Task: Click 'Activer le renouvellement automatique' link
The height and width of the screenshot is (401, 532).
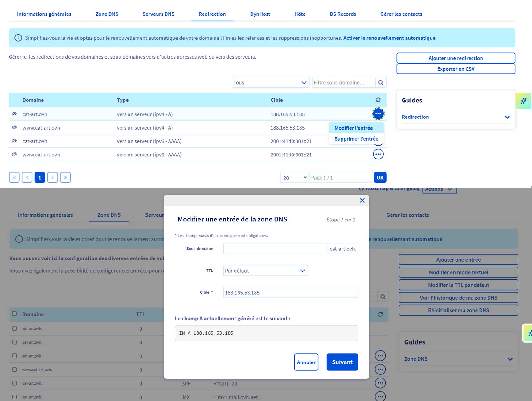Action: [389, 38]
